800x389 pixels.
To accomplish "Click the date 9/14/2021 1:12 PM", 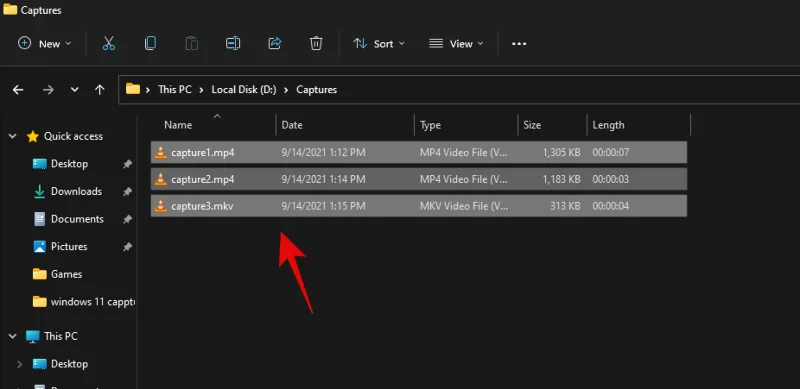I will 323,152.
